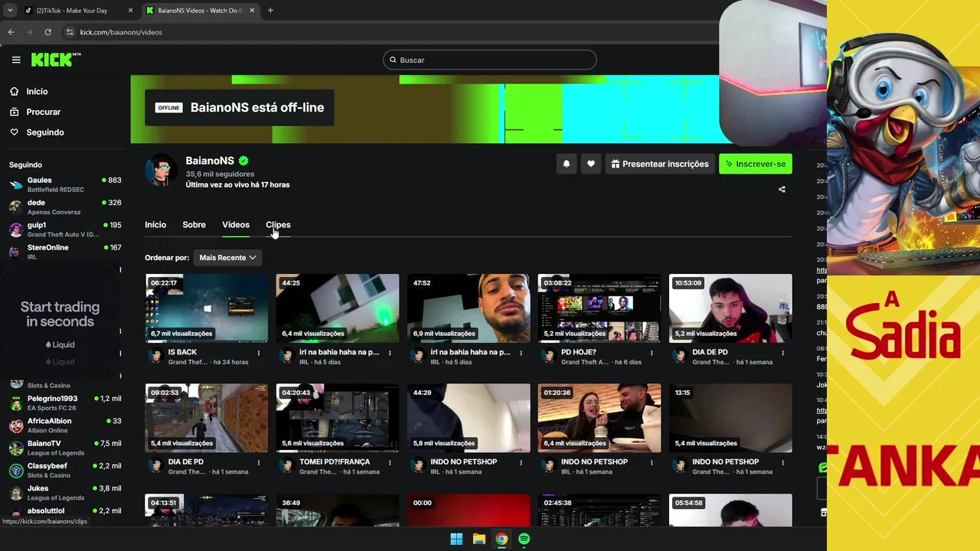
Task: Click 35,6 mil seguidores text
Action: [x=220, y=174]
